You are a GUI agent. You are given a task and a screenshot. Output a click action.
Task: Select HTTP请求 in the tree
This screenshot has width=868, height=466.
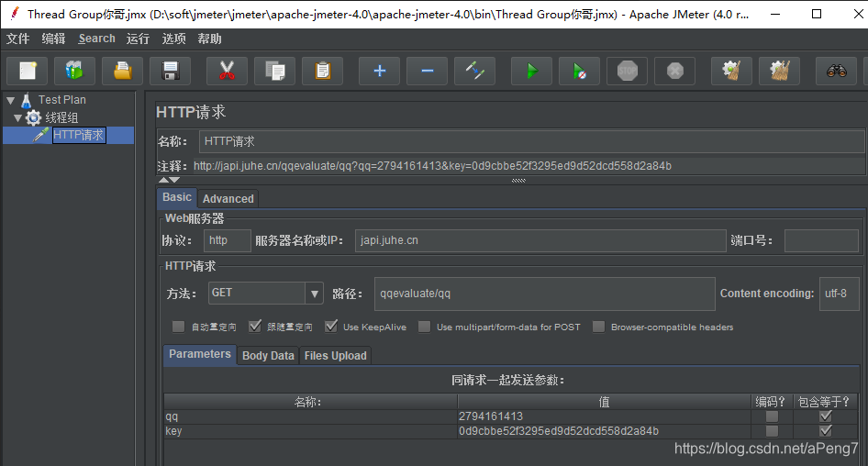pyautogui.click(x=79, y=135)
